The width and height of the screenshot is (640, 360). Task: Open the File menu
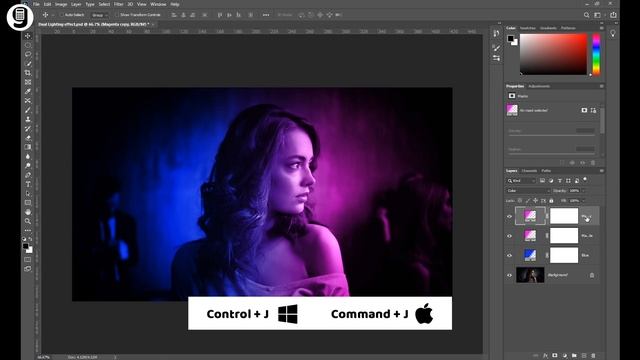tap(36, 4)
